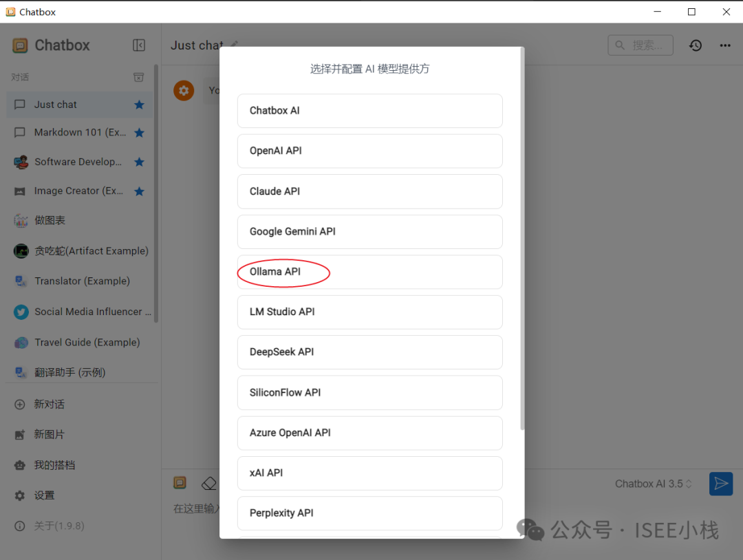Click the gear icon beside 设置
The width and height of the screenshot is (743, 560).
click(x=20, y=495)
